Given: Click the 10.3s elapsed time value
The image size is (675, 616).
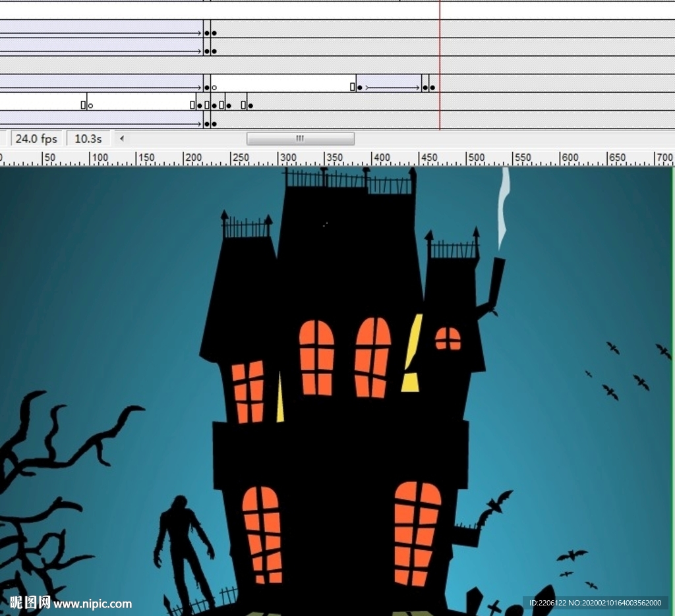Looking at the screenshot, I should pos(88,138).
